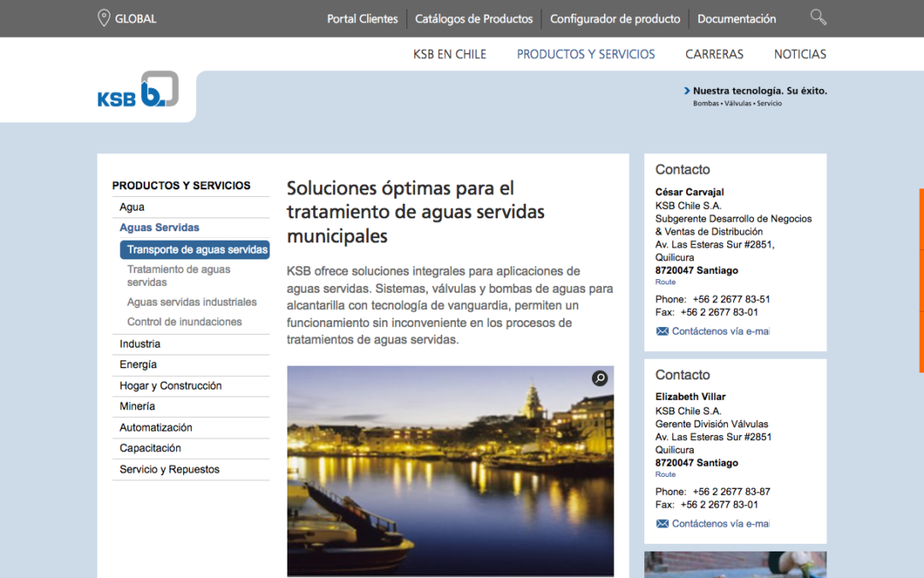
Task: Open Portal Clientes
Action: (x=363, y=19)
